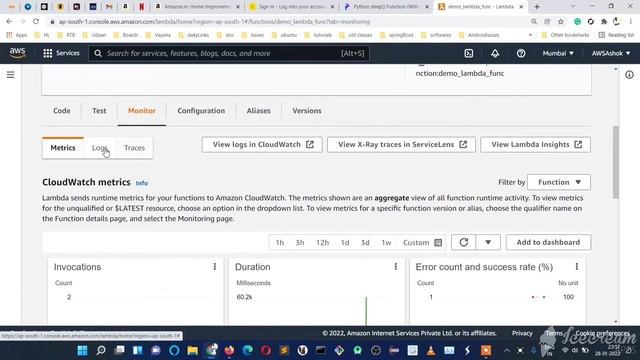Open the CloudShell terminal icon
The image size is (640, 360).
[469, 53]
